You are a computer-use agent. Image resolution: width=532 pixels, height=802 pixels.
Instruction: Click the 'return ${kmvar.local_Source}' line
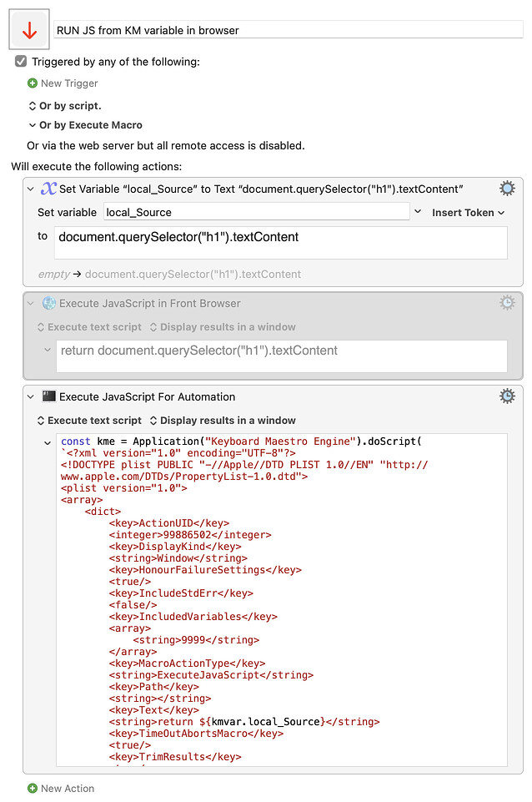[244, 722]
